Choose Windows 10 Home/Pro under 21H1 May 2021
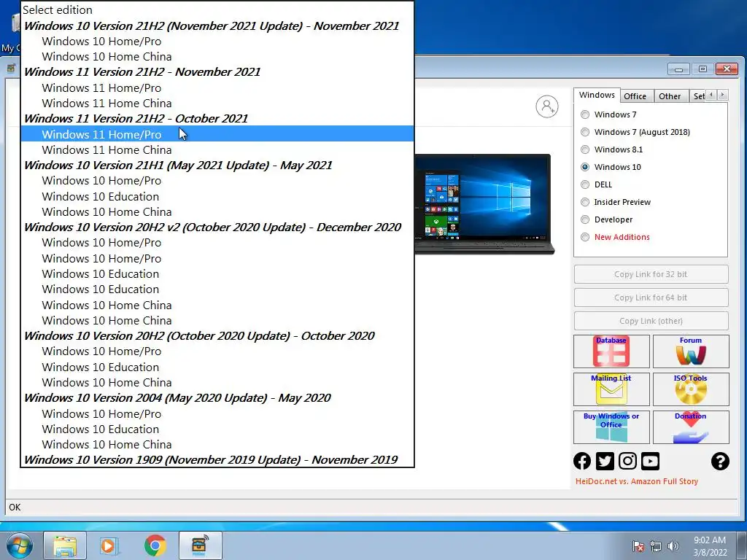This screenshot has width=747, height=560. (217, 181)
